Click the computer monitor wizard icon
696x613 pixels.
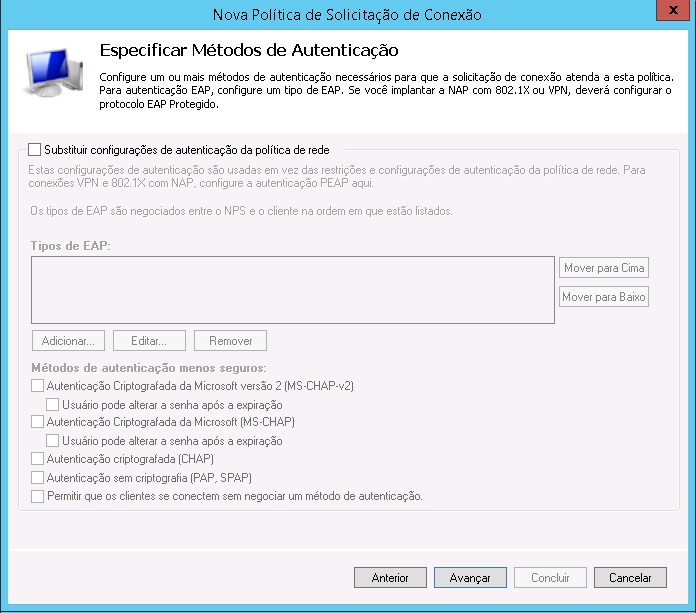coord(53,72)
